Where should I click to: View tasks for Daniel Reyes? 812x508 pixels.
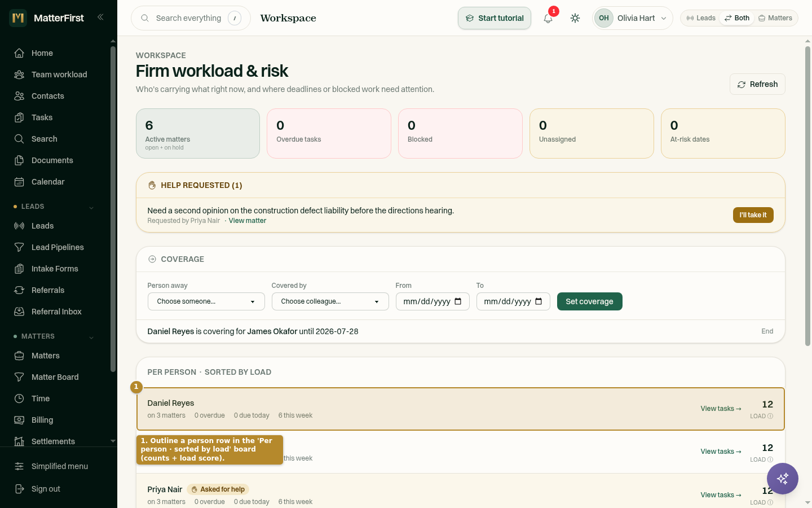721,409
